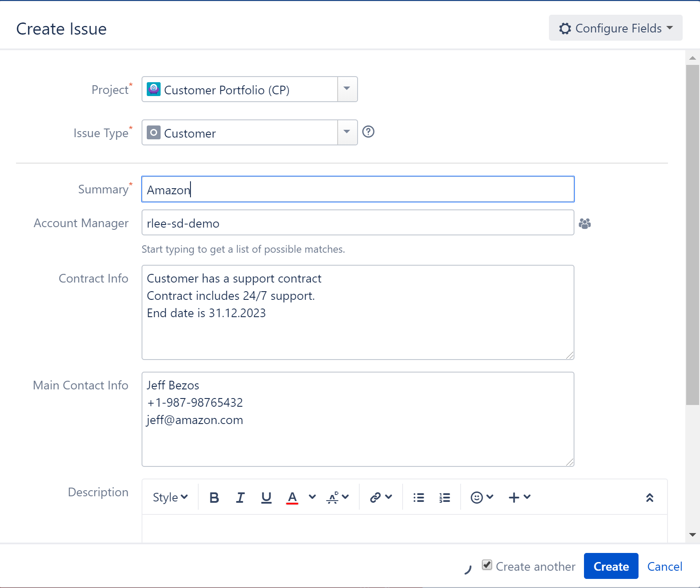The width and height of the screenshot is (700, 588).
Task: Click the Cancel link
Action: click(665, 566)
